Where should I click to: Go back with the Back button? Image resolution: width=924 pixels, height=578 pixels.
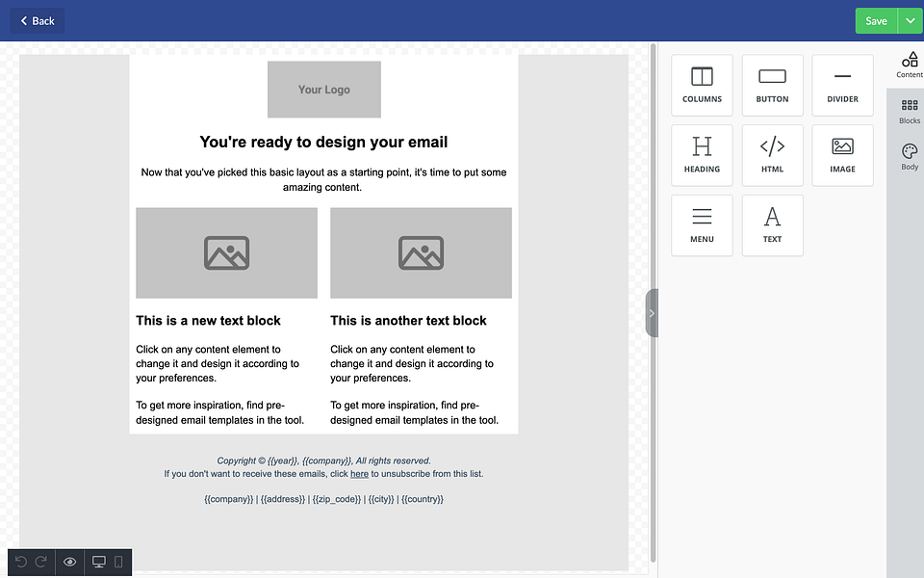pyautogui.click(x=38, y=20)
